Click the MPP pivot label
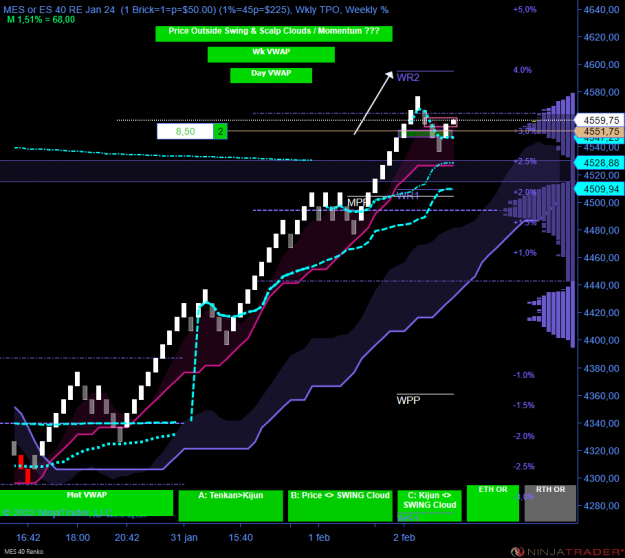The width and height of the screenshot is (625, 558). (x=356, y=202)
